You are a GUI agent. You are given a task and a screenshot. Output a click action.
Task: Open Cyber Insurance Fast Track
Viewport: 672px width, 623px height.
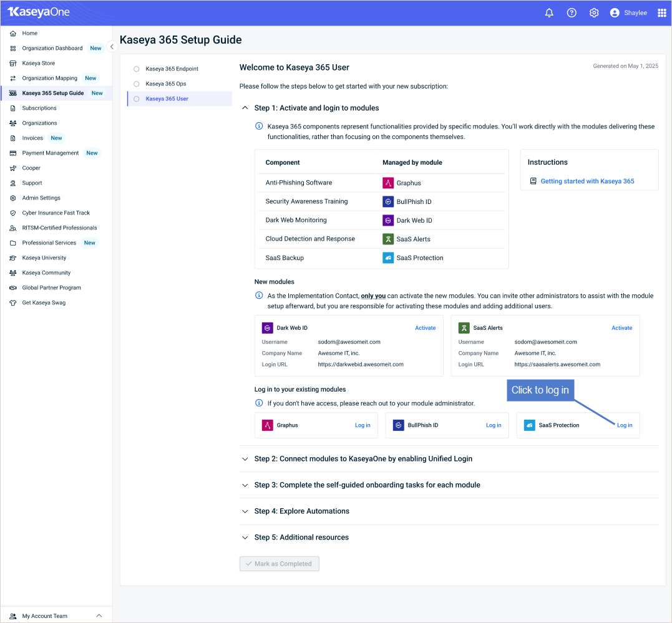57,213
